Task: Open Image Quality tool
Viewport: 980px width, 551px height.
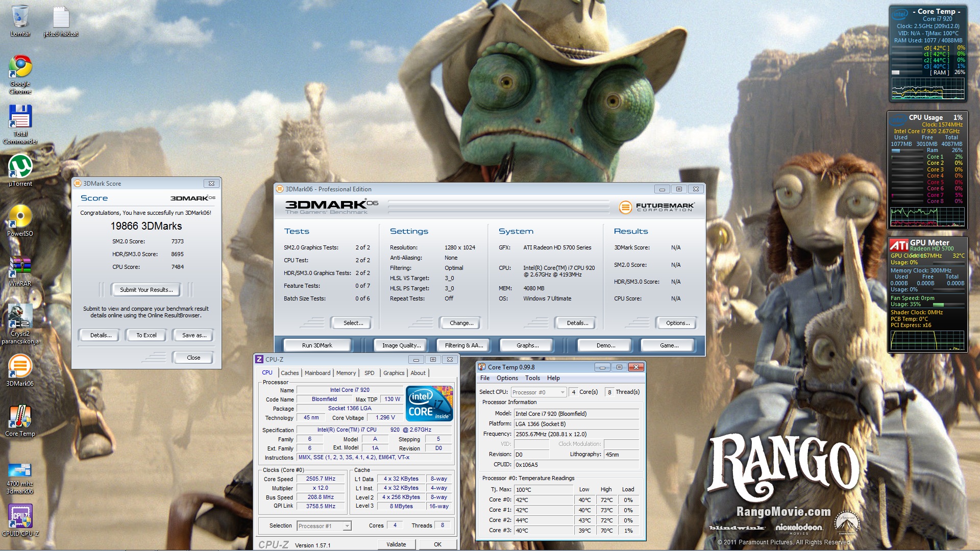Action: tap(402, 345)
